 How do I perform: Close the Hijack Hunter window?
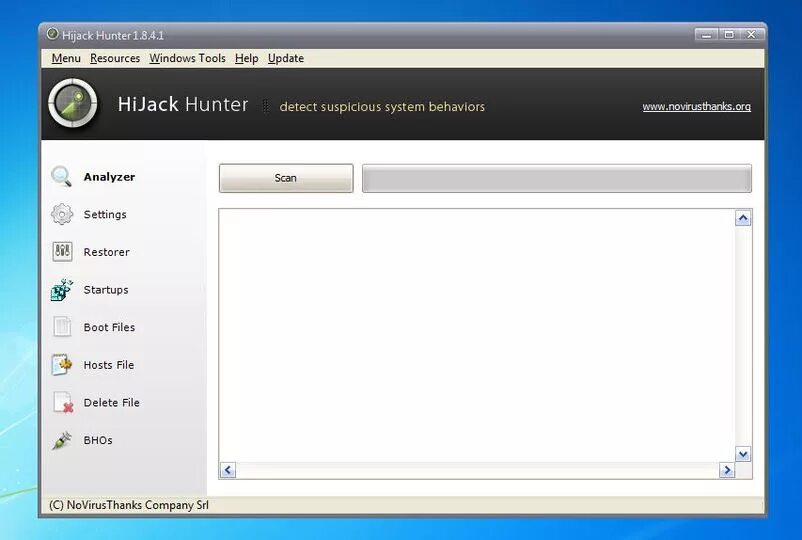[x=751, y=35]
